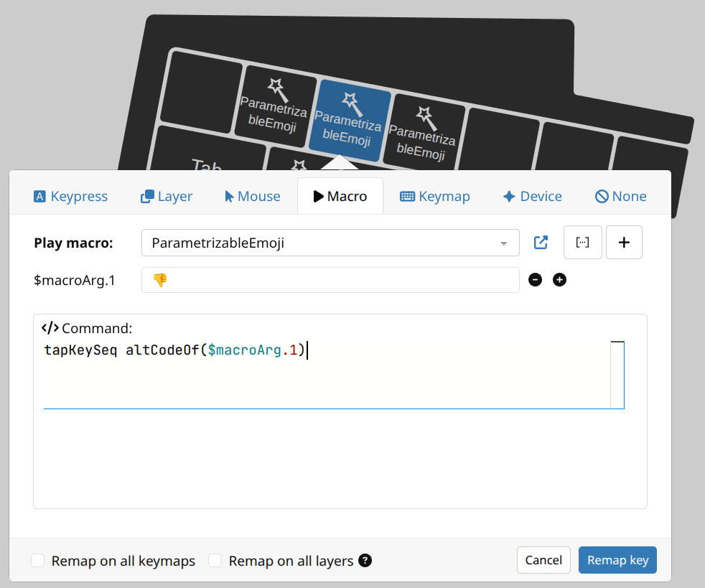Click the add macro argument plus icon

click(x=559, y=280)
